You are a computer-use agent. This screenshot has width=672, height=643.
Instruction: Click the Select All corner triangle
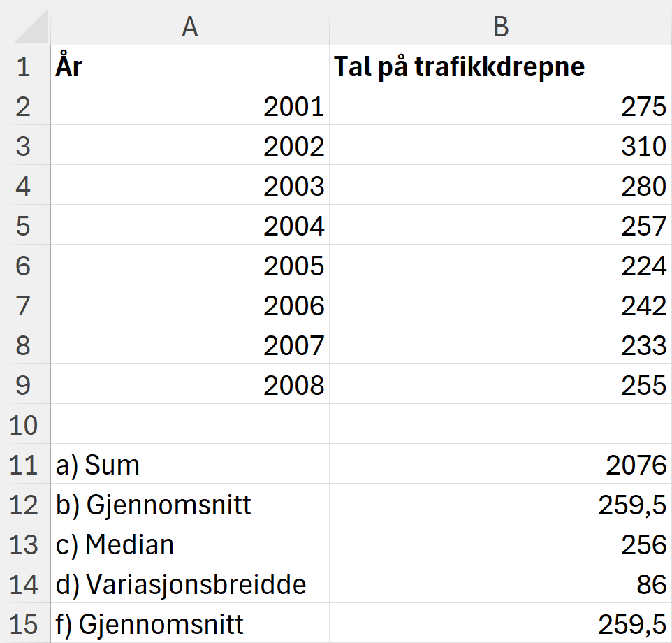click(x=27, y=27)
